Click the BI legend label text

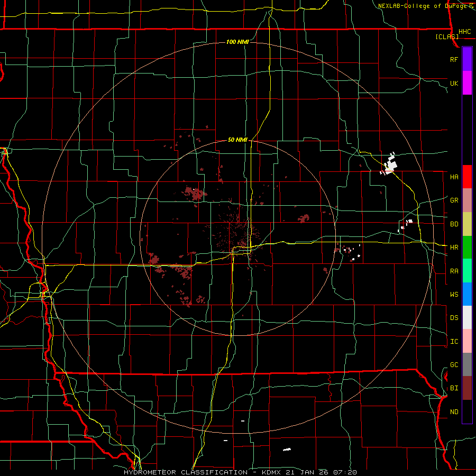(x=454, y=388)
